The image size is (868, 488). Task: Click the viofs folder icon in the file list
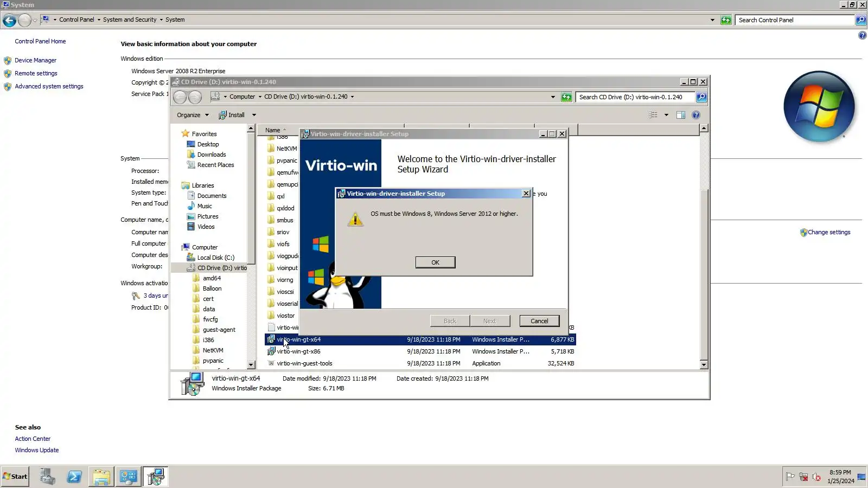(271, 244)
